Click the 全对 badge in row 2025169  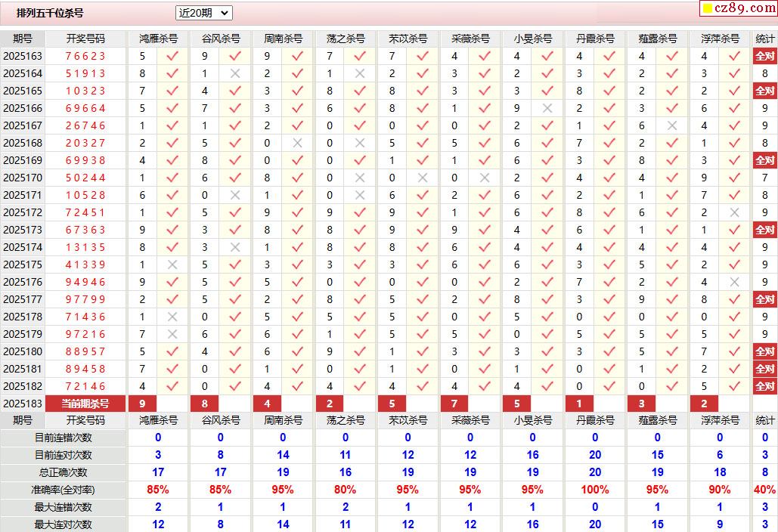764,160
